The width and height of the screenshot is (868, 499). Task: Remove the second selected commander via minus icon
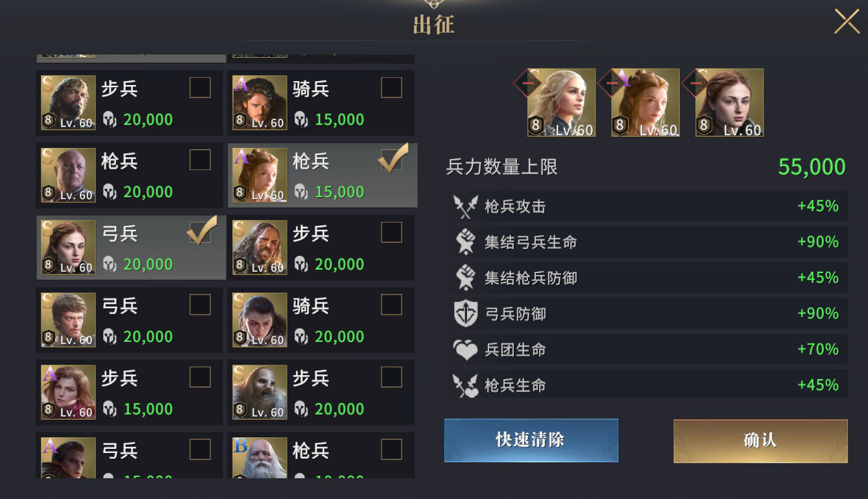click(611, 84)
